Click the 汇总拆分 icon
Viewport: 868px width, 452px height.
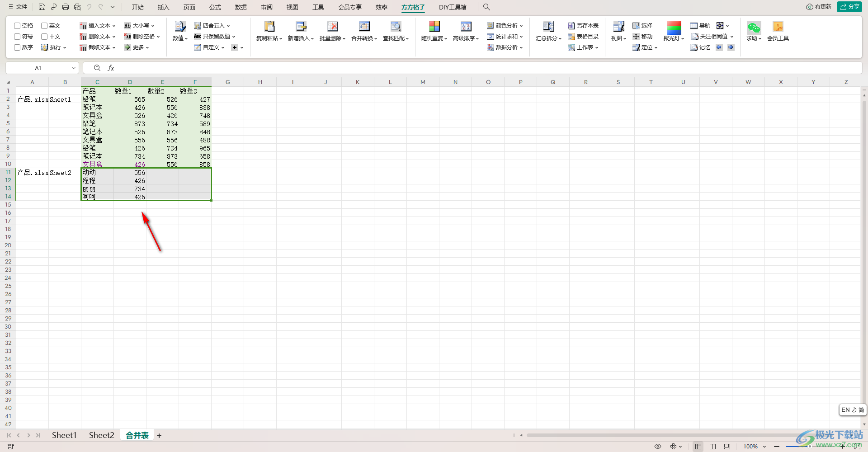pyautogui.click(x=549, y=26)
